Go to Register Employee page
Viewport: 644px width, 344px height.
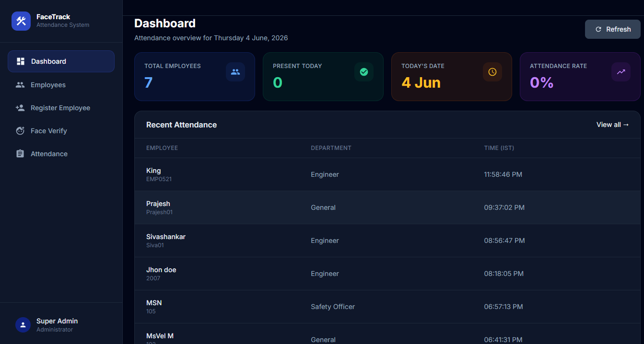61,108
